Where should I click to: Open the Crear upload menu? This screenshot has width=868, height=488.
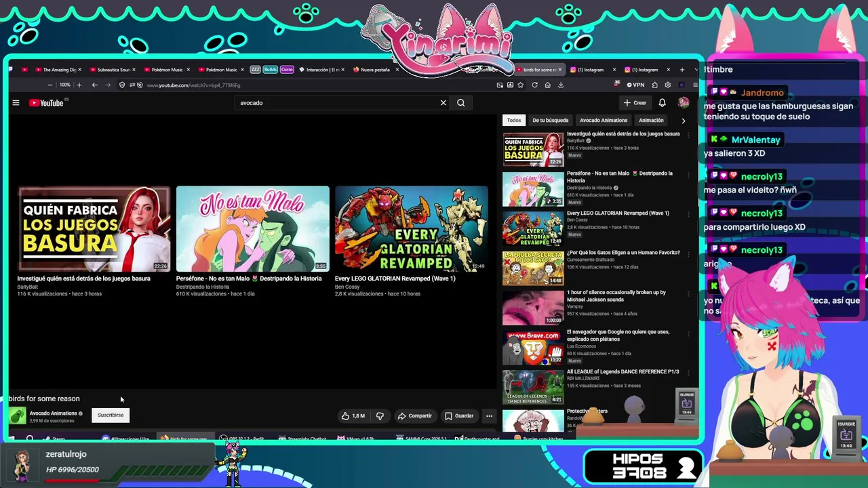pyautogui.click(x=635, y=103)
